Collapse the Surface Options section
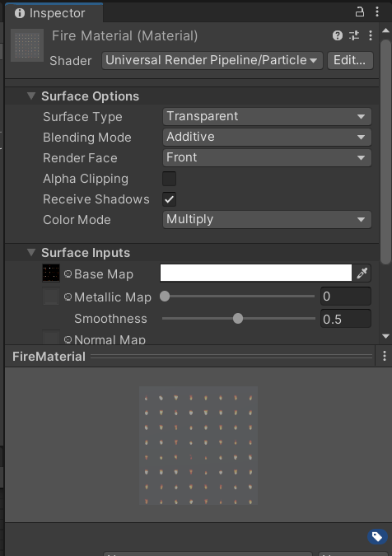Image resolution: width=392 pixels, height=556 pixels. [31, 96]
